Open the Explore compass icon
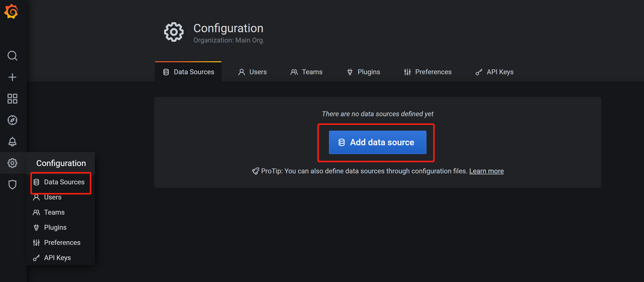The width and height of the screenshot is (644, 282). click(12, 120)
